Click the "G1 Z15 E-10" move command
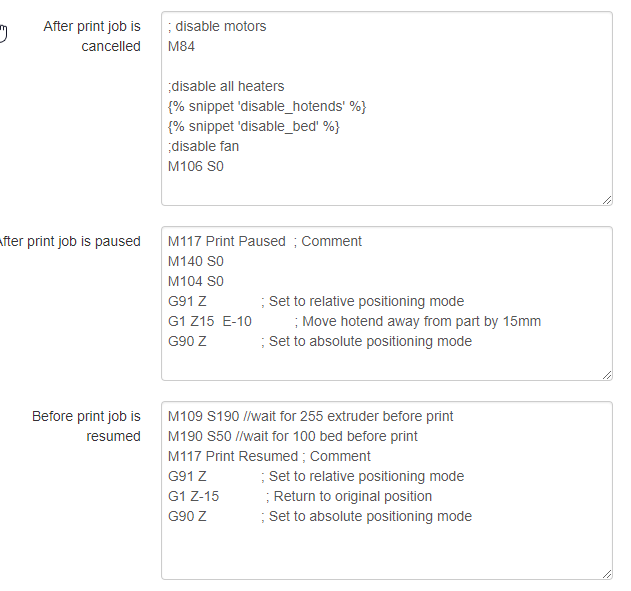Image resolution: width=631 pixels, height=591 pixels. [x=210, y=321]
